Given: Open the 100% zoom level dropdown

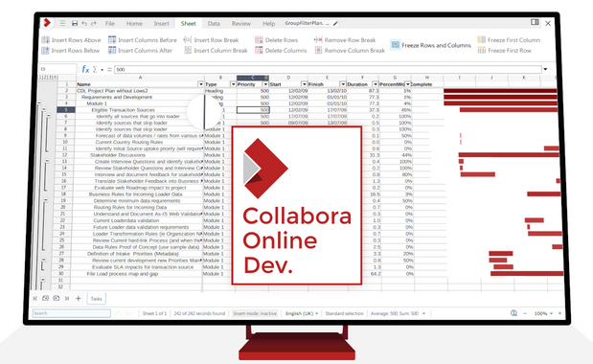Looking at the screenshot, I should click(x=543, y=313).
